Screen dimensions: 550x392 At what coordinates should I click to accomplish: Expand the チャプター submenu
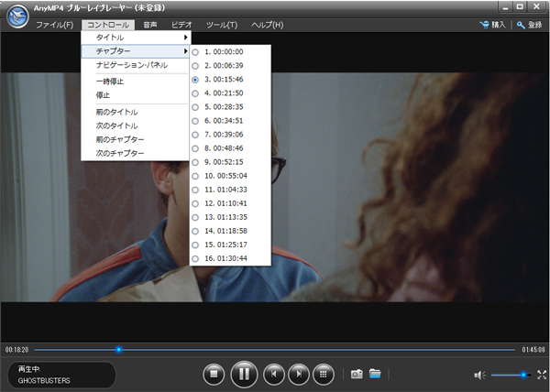(136, 51)
